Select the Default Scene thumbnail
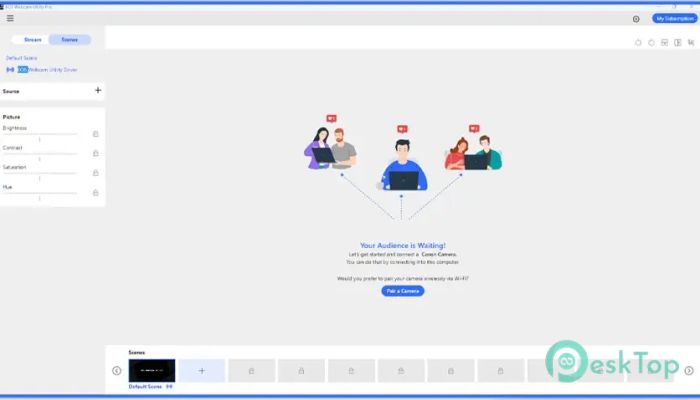The height and width of the screenshot is (400, 700). tap(152, 371)
